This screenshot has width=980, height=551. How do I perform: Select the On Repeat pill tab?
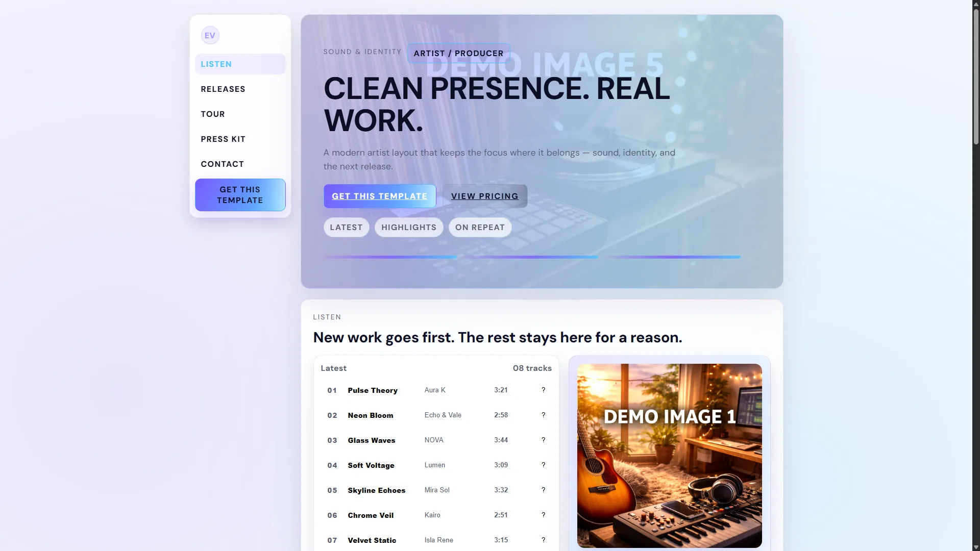pyautogui.click(x=480, y=228)
